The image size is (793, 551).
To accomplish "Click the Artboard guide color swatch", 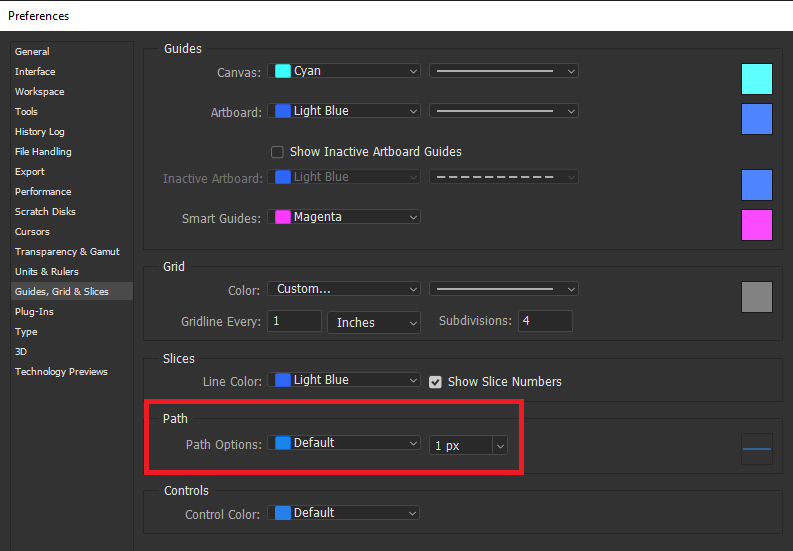I will click(757, 119).
